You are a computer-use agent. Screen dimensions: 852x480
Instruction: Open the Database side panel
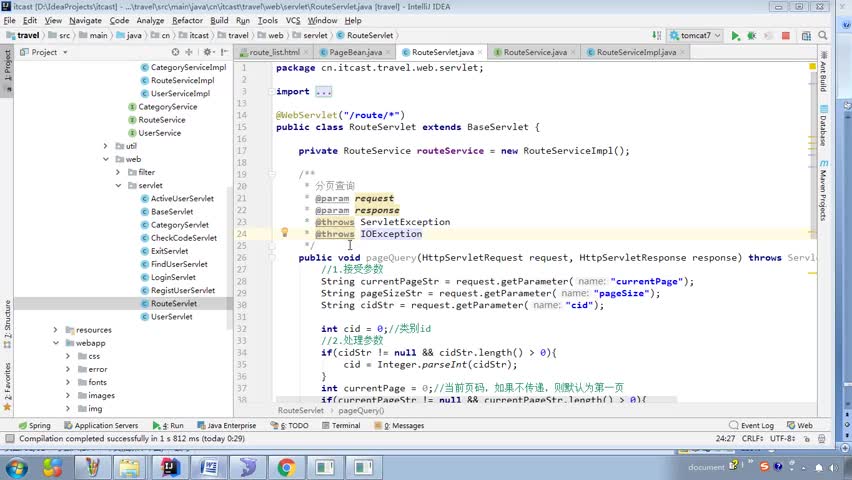823,126
